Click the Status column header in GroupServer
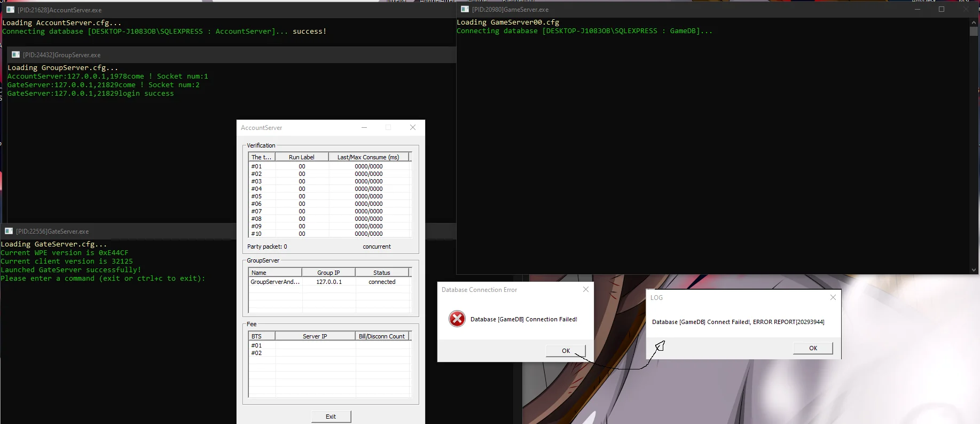Image resolution: width=980 pixels, height=424 pixels. click(382, 273)
